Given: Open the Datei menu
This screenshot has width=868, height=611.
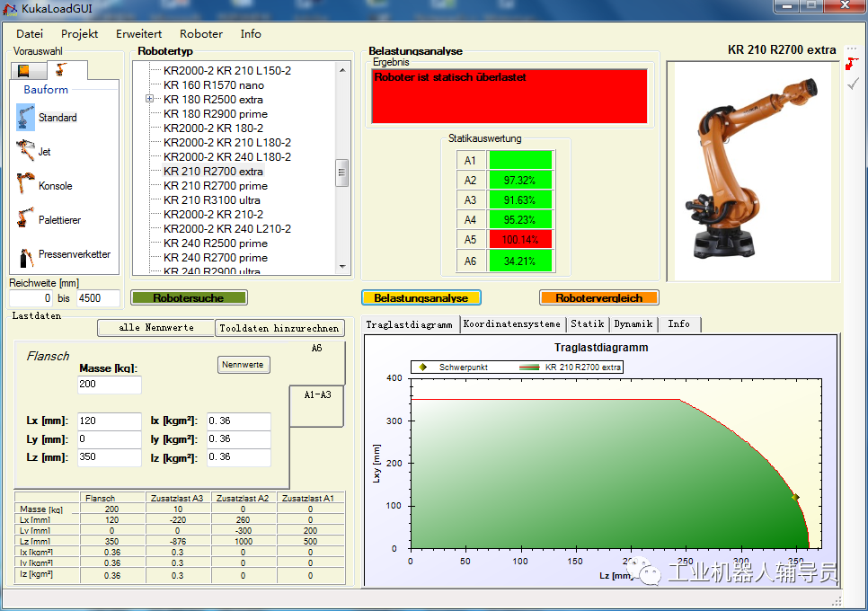Looking at the screenshot, I should coord(30,34).
